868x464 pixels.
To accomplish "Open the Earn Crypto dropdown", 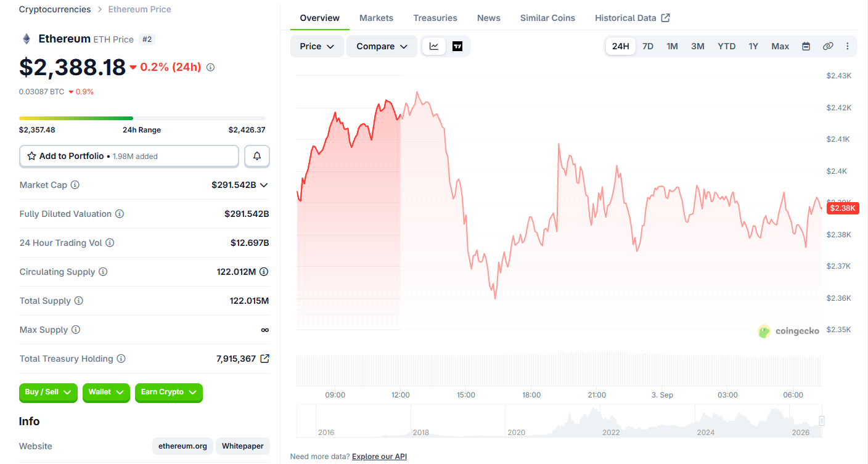I will click(169, 393).
